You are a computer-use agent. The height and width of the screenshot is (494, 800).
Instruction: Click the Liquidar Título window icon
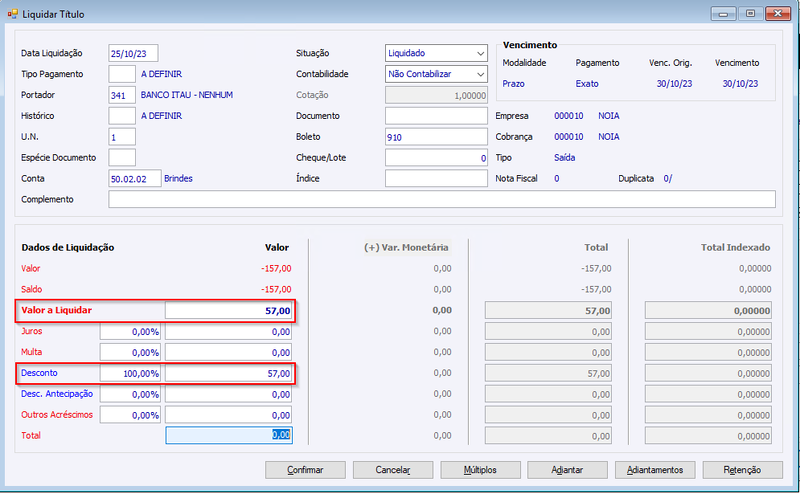coord(12,14)
